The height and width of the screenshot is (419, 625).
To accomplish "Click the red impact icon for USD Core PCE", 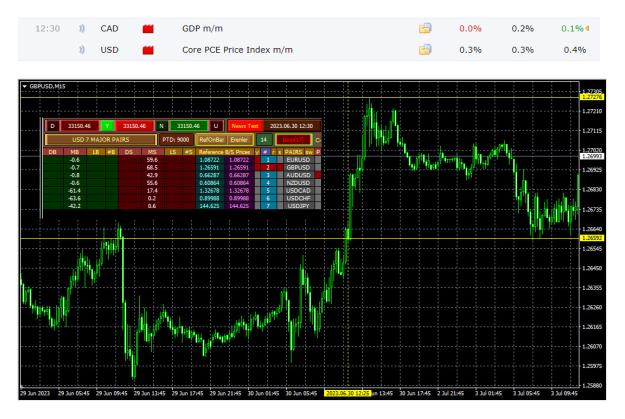I will point(148,50).
